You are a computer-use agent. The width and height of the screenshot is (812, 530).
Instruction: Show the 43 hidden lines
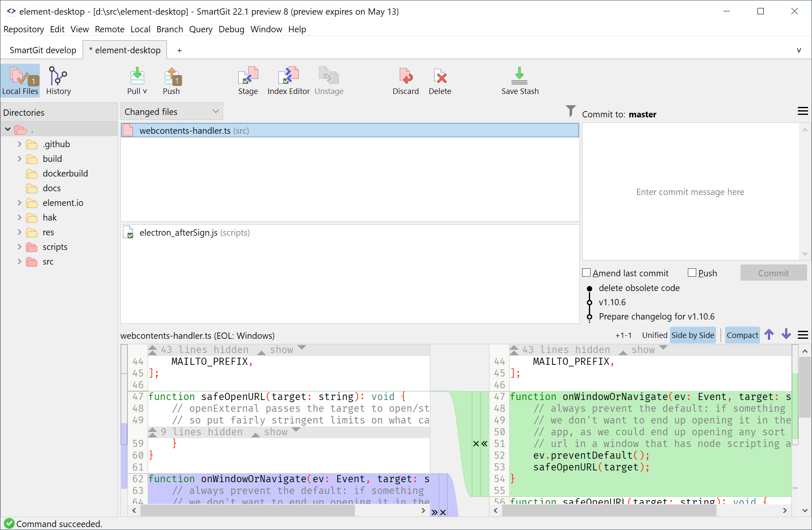coord(282,349)
